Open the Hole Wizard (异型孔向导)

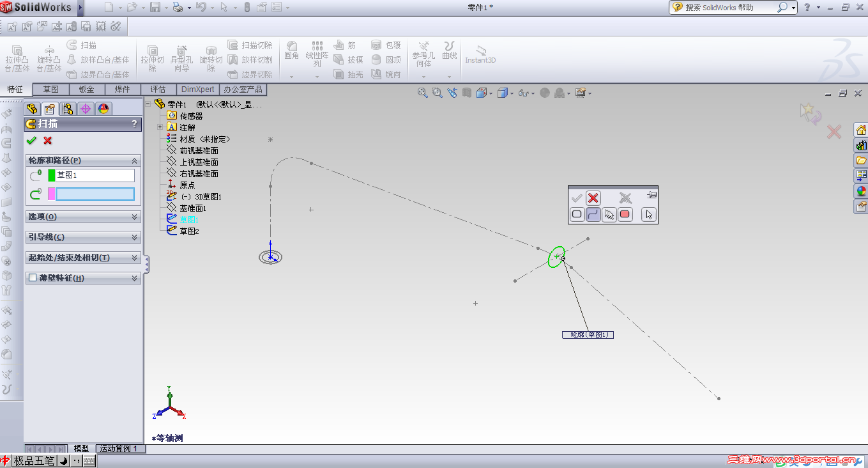tap(182, 58)
